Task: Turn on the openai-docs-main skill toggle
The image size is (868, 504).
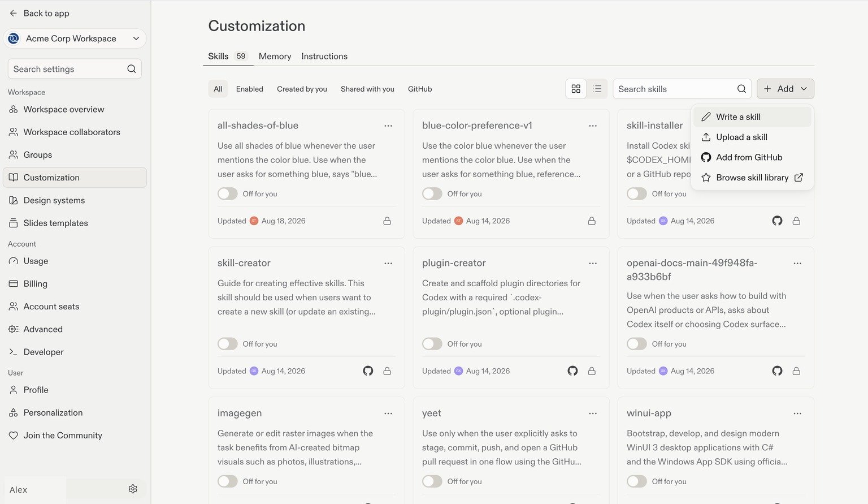Action: [637, 344]
